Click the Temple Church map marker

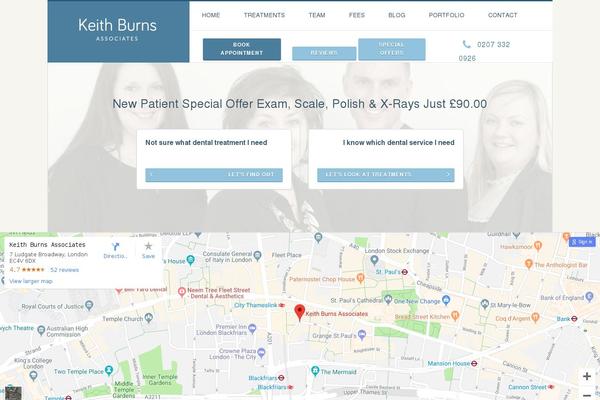148,318
